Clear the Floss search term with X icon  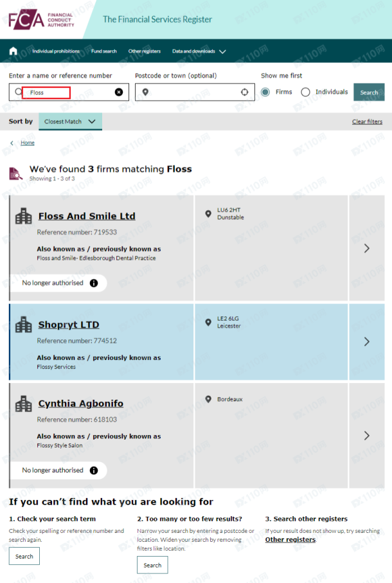119,92
